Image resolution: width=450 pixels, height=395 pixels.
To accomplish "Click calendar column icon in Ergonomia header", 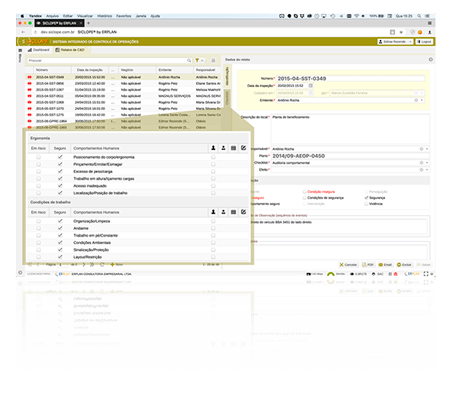I will pos(233,148).
